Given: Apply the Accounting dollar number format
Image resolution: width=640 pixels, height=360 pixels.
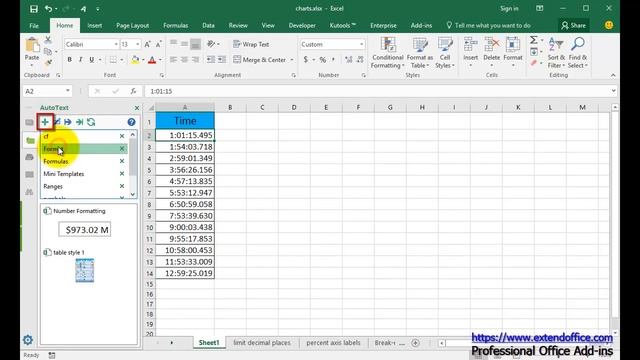Looking at the screenshot, I should point(306,60).
